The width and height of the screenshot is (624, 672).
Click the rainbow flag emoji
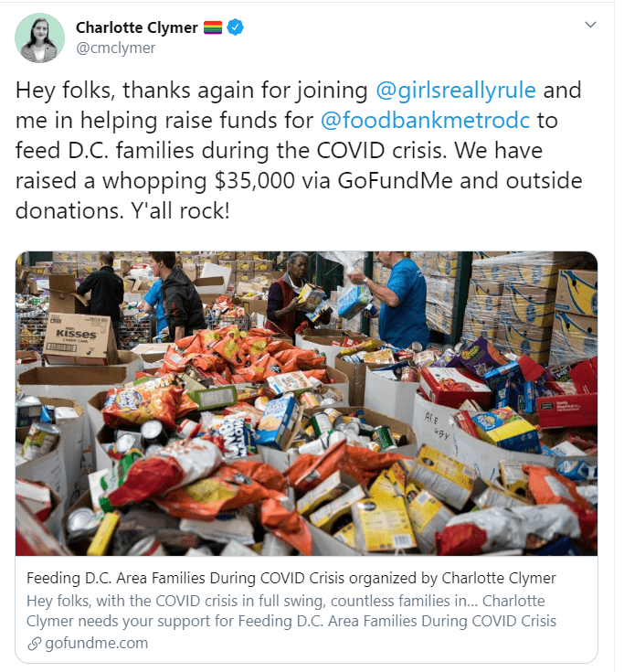tap(213, 27)
